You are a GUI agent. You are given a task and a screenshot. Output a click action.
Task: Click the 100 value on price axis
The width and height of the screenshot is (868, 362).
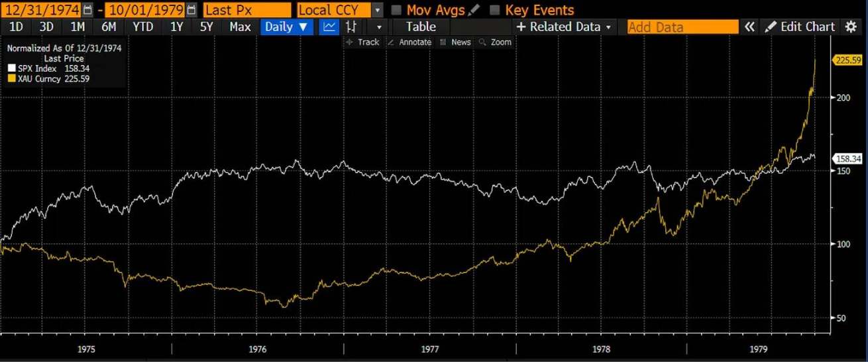842,244
